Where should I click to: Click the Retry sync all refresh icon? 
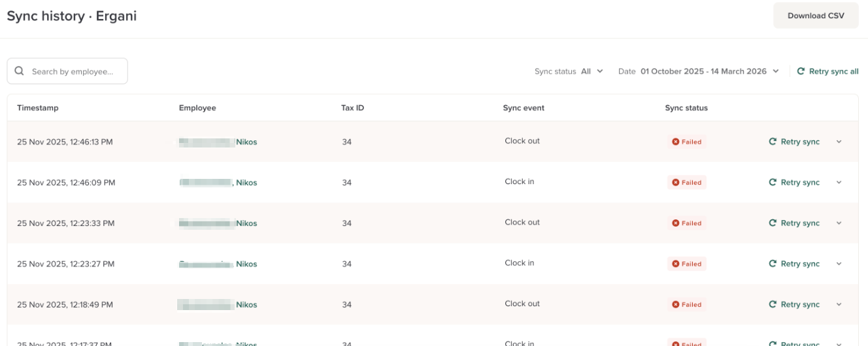(x=801, y=72)
